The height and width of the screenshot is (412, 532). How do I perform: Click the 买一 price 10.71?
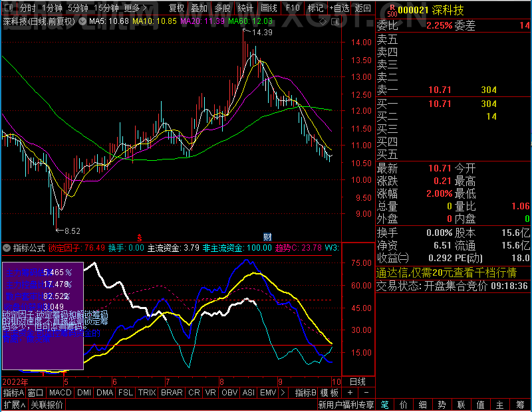pyautogui.click(x=440, y=104)
